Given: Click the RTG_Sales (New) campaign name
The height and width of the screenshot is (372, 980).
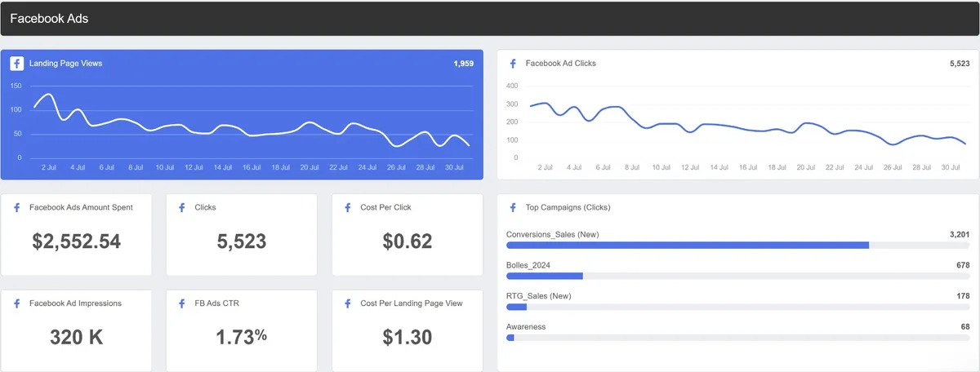Looking at the screenshot, I should coord(539,295).
